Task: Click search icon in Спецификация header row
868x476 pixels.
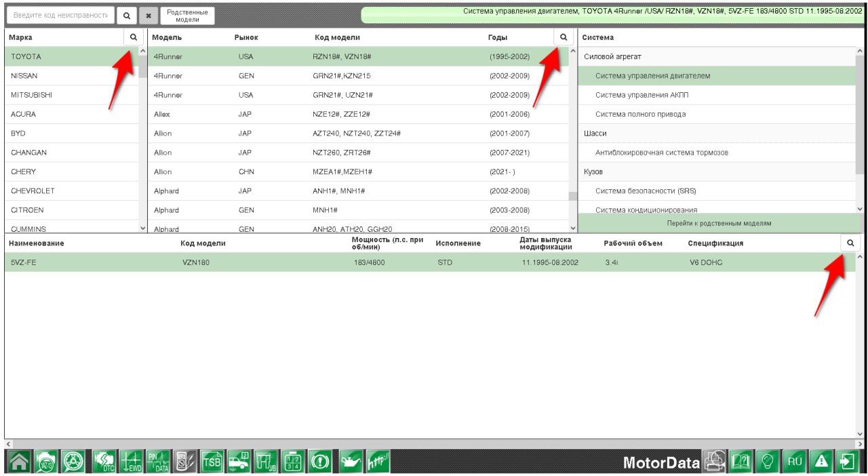Action: point(850,243)
